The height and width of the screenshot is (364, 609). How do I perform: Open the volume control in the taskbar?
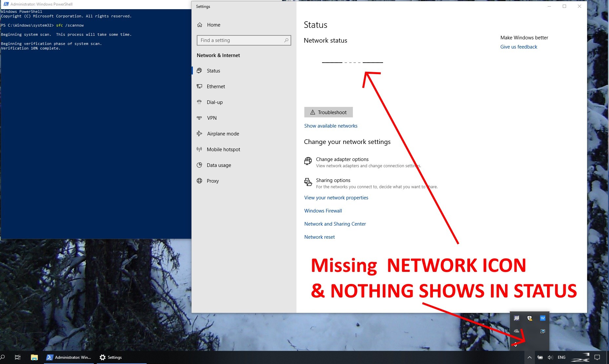[x=550, y=357]
